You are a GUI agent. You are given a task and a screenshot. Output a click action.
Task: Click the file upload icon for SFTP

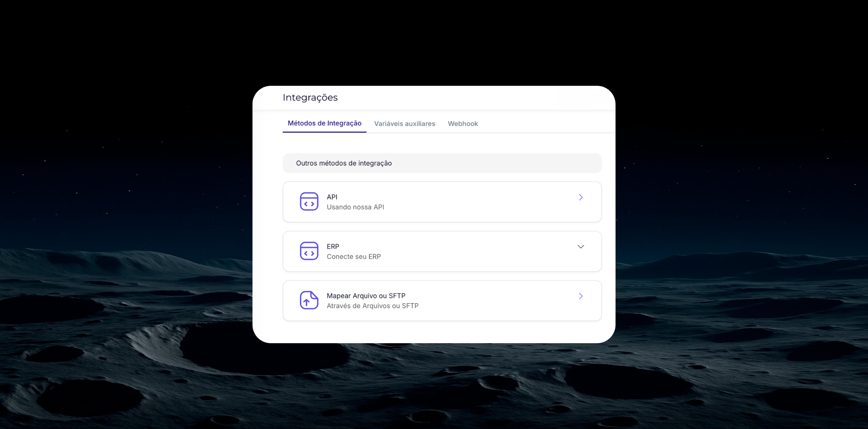click(x=309, y=300)
